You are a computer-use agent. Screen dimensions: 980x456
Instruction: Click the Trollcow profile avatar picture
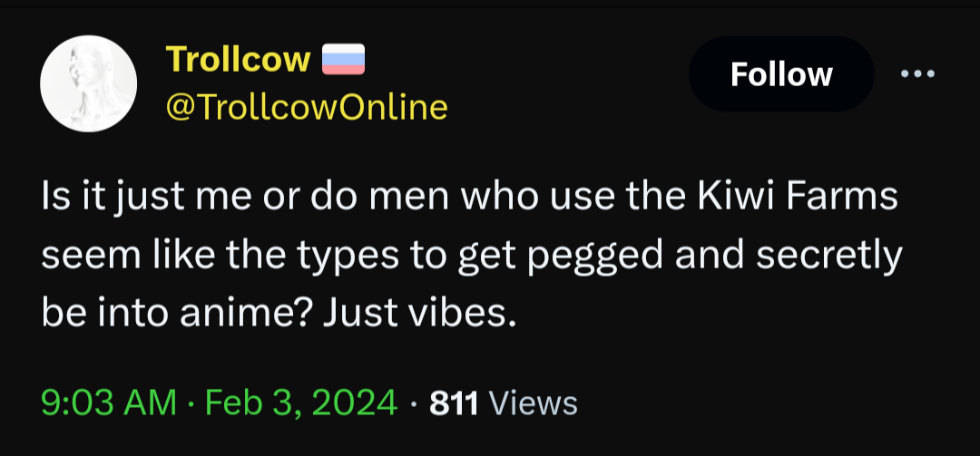89,83
